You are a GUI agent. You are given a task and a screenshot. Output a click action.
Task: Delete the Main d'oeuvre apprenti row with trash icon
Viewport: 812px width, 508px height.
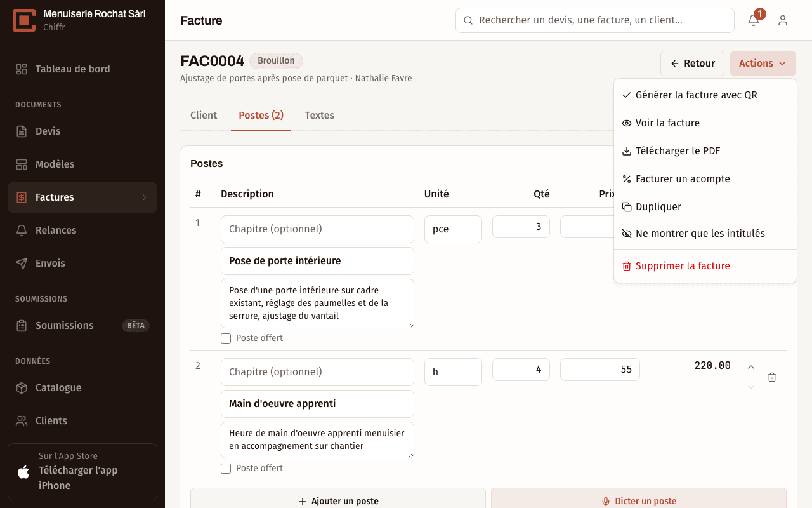772,377
